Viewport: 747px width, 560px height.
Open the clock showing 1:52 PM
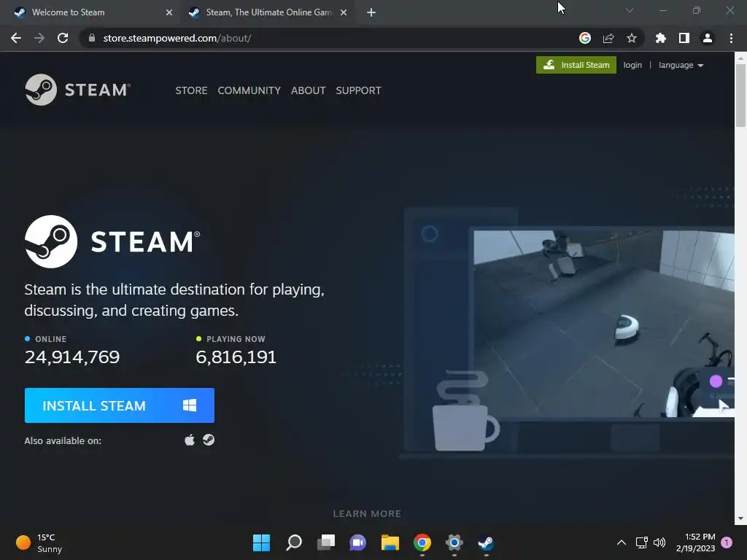pyautogui.click(x=695, y=542)
